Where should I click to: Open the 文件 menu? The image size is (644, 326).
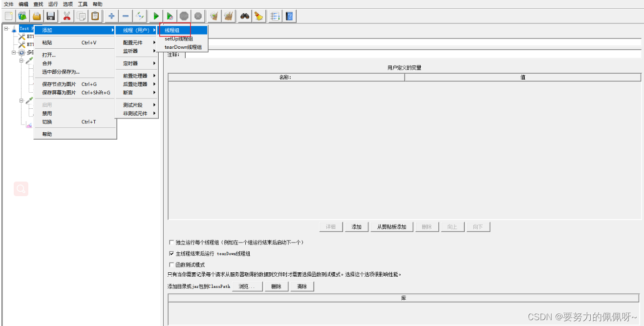(9, 4)
